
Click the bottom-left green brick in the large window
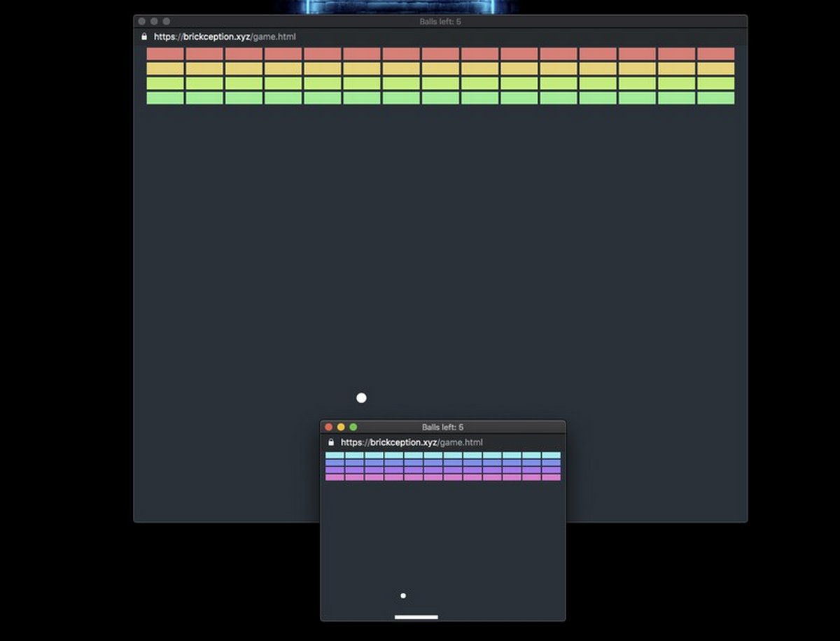165,98
